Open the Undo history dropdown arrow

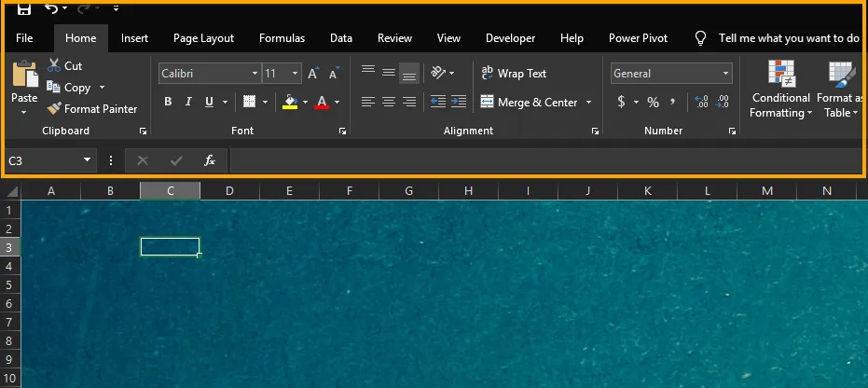pos(64,8)
